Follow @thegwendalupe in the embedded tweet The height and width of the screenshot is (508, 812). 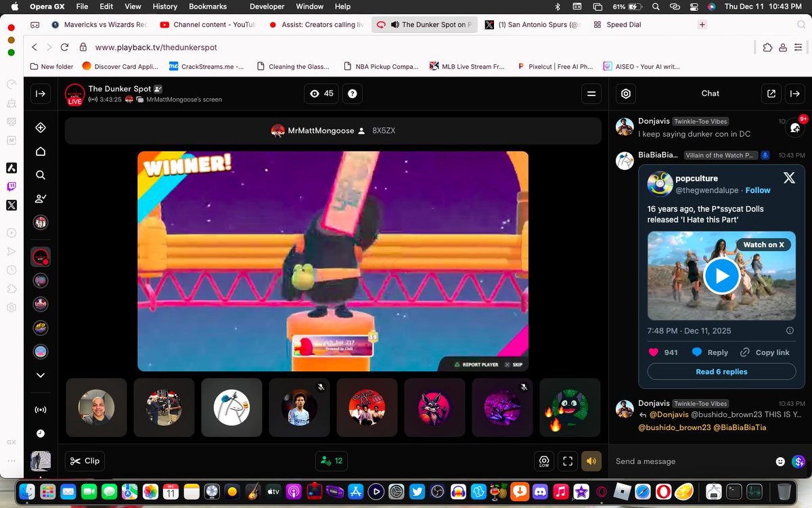tap(758, 190)
